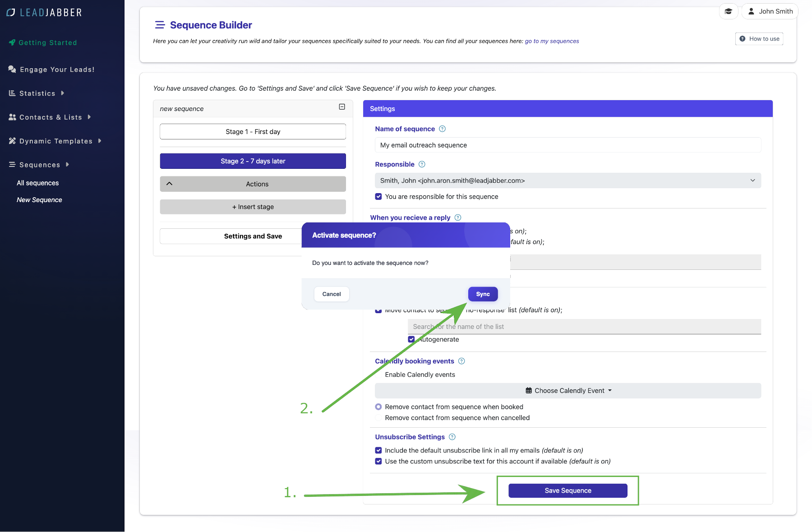
Task: Click the Sequence Builder hamburger icon
Action: [160, 25]
